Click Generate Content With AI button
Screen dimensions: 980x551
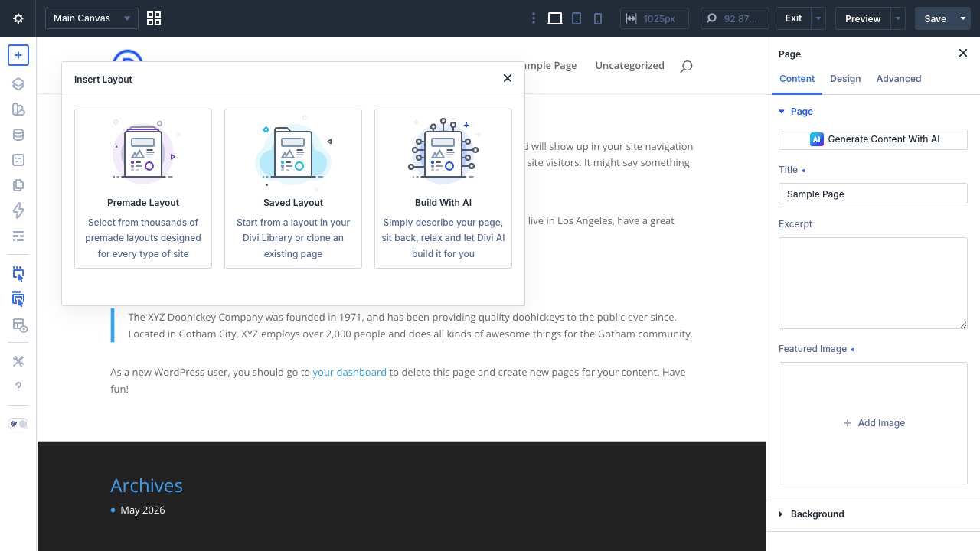click(x=873, y=139)
